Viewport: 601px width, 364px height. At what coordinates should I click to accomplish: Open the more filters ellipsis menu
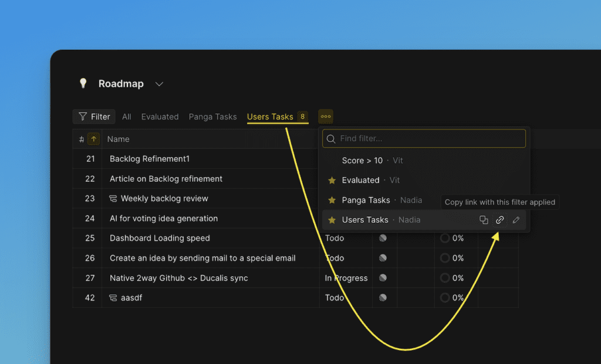(326, 116)
